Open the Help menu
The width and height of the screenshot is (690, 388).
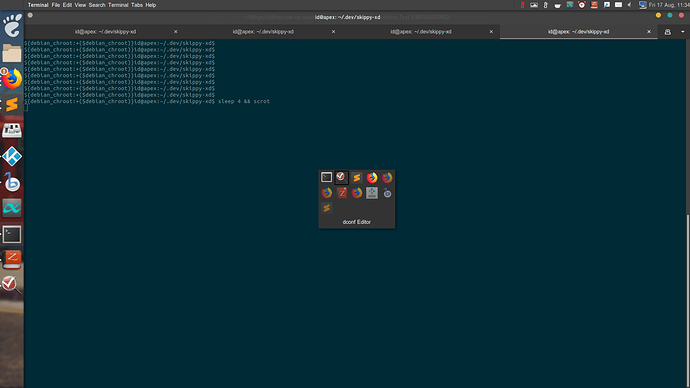(x=150, y=5)
